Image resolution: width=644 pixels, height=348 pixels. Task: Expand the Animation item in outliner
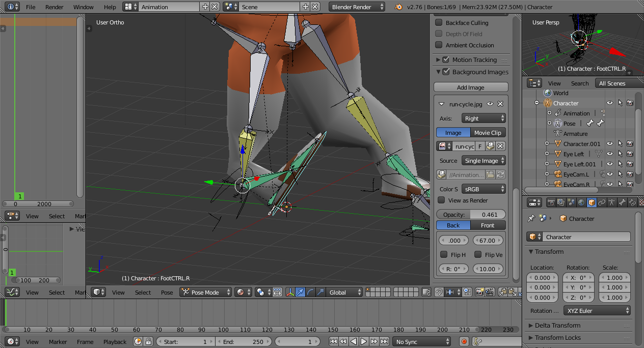coord(549,113)
